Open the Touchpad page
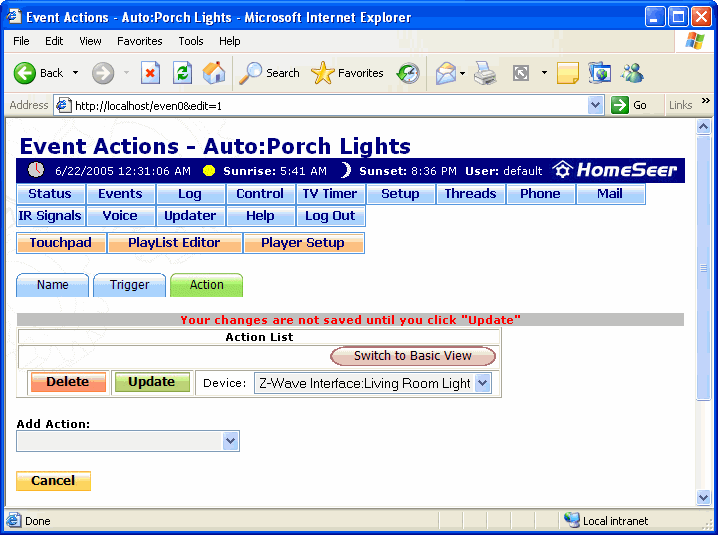718x535 pixels. point(61,243)
